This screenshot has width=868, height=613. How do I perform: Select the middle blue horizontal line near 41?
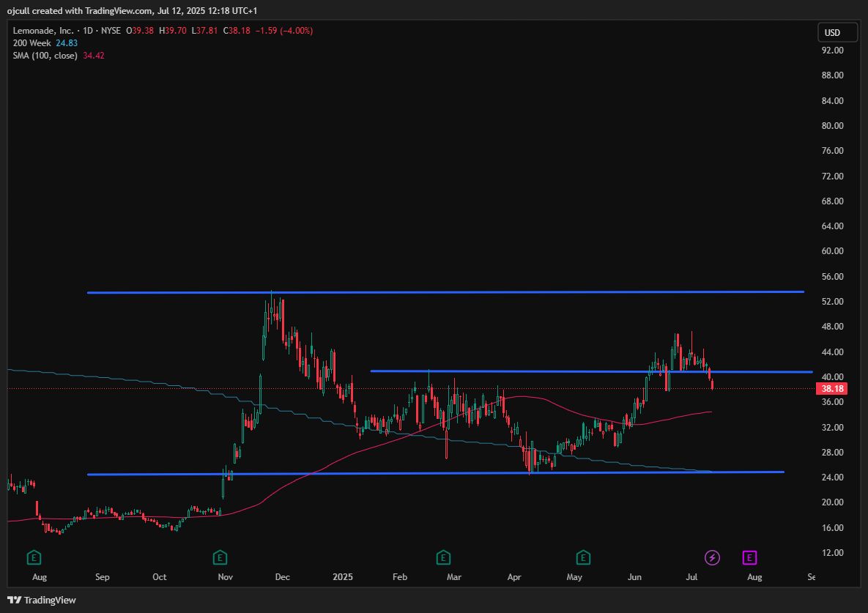591,371
